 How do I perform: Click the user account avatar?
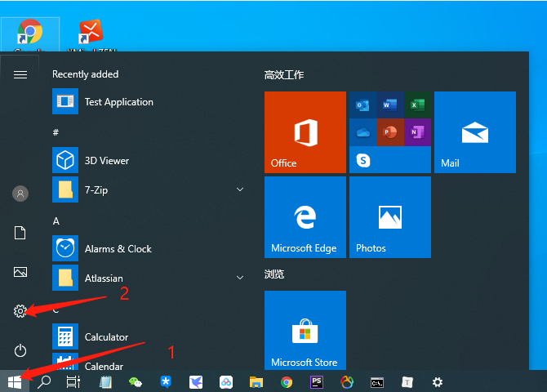[20, 193]
